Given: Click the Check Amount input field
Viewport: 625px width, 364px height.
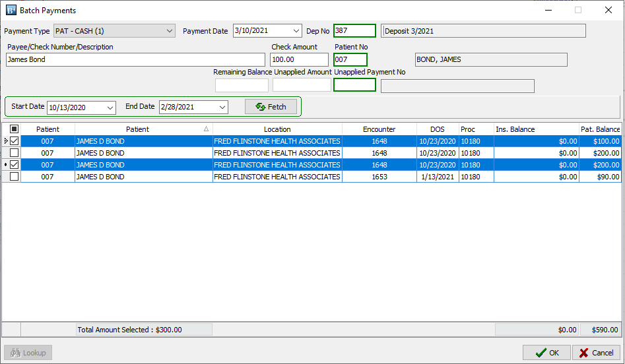Looking at the screenshot, I should click(299, 60).
